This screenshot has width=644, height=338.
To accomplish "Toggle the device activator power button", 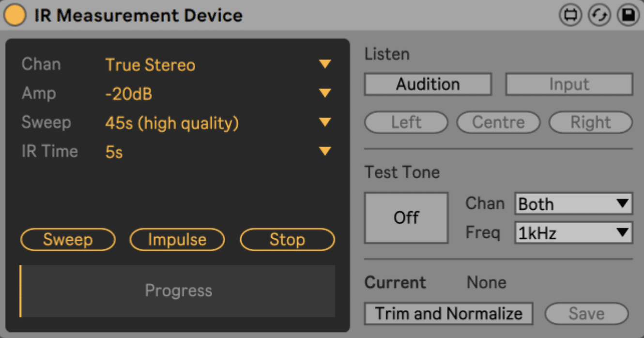I will point(15,15).
